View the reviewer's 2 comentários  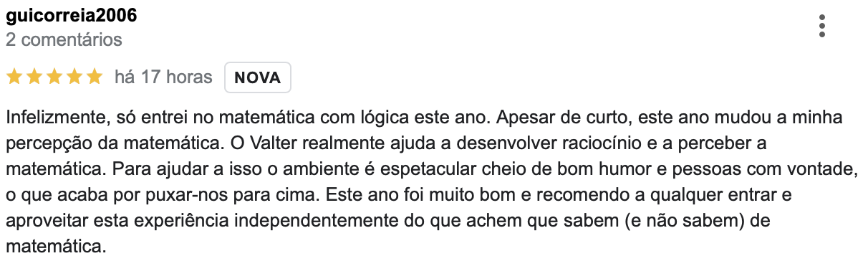(64, 39)
